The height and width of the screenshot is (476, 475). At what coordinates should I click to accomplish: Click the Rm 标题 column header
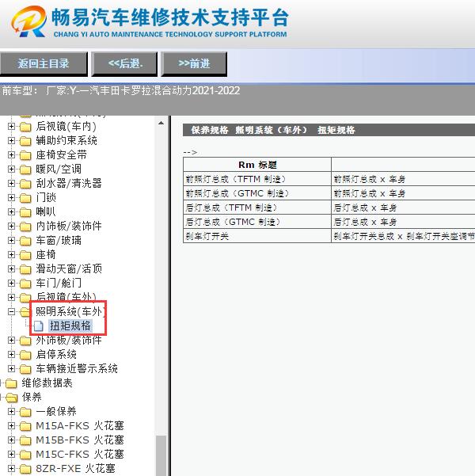click(257, 165)
